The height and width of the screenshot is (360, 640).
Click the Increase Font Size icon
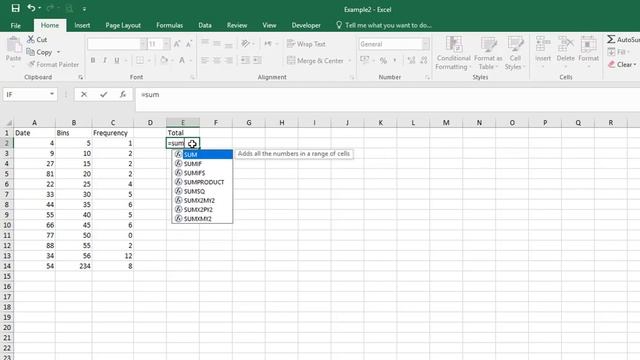(x=177, y=44)
